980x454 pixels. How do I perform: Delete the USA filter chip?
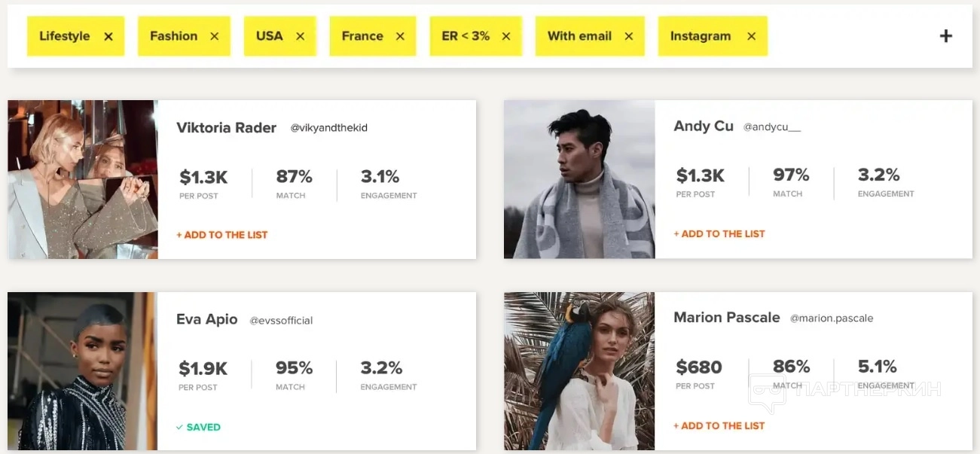tap(300, 36)
